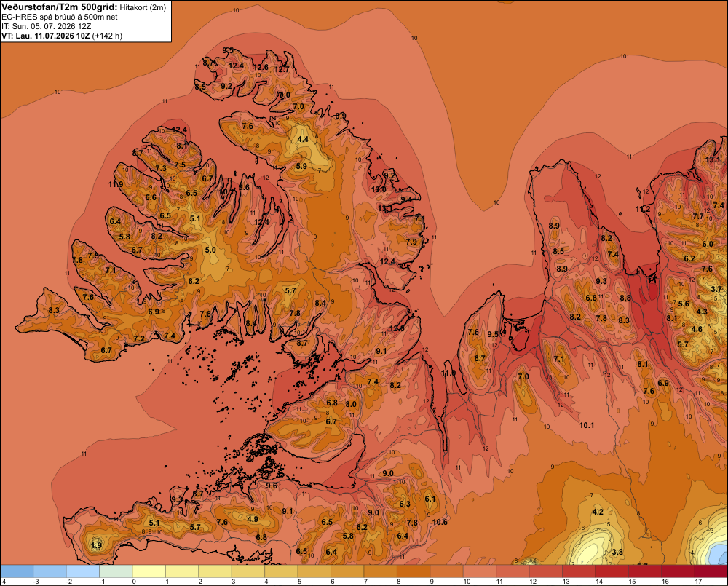This screenshot has height=586, width=728.
Task: Select the '3.8' value near the glacier
Action: tap(617, 552)
